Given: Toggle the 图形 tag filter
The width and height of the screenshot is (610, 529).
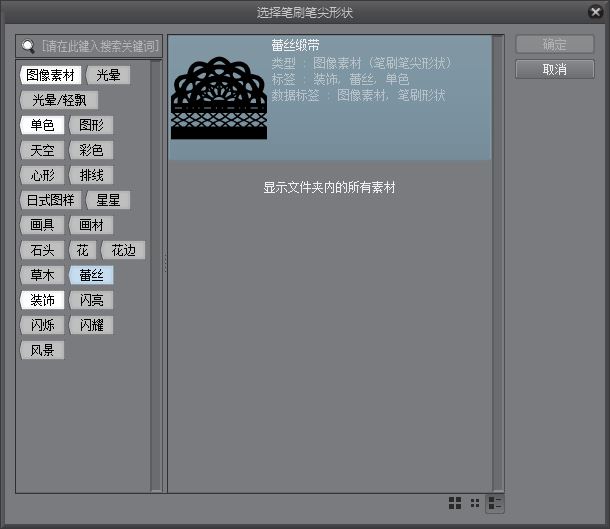Looking at the screenshot, I should pos(91,125).
